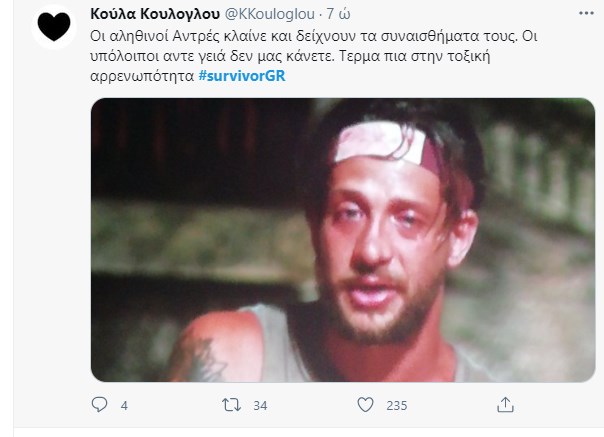Click tweet text starting Οι αληθινοί Αντρές
604x437 pixels.
click(x=314, y=36)
